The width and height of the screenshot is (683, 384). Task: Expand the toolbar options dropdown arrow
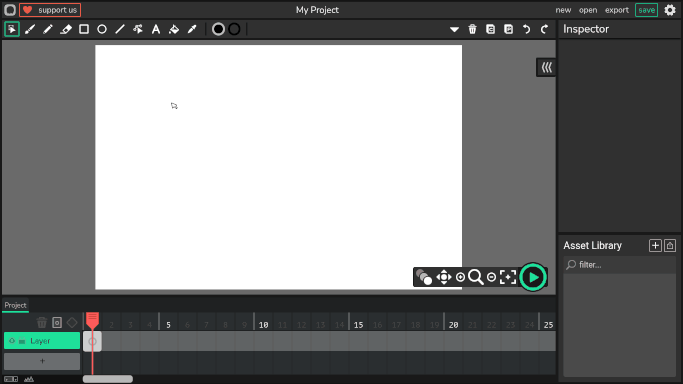[x=454, y=30]
